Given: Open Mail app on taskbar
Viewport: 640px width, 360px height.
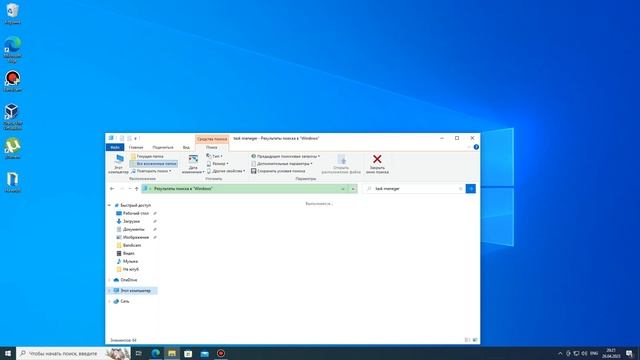Looking at the screenshot, I should pos(204,353).
